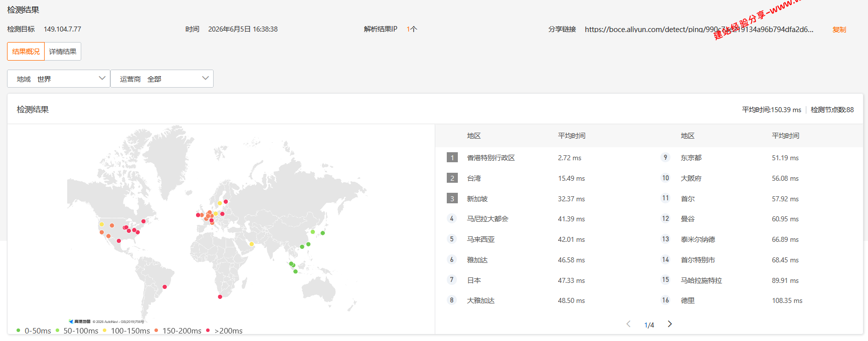Click the 德里 region name
Image resolution: width=868 pixels, height=341 pixels.
coord(687,300)
